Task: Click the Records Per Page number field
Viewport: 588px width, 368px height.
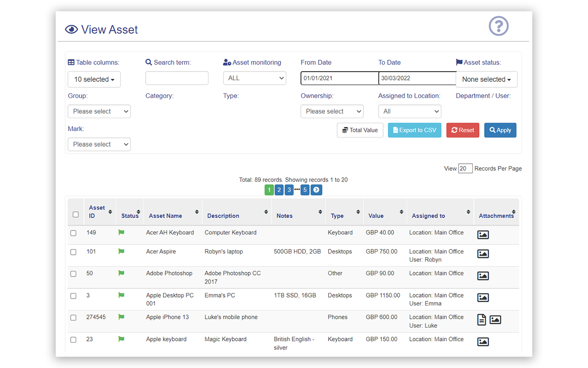Action: pos(465,168)
